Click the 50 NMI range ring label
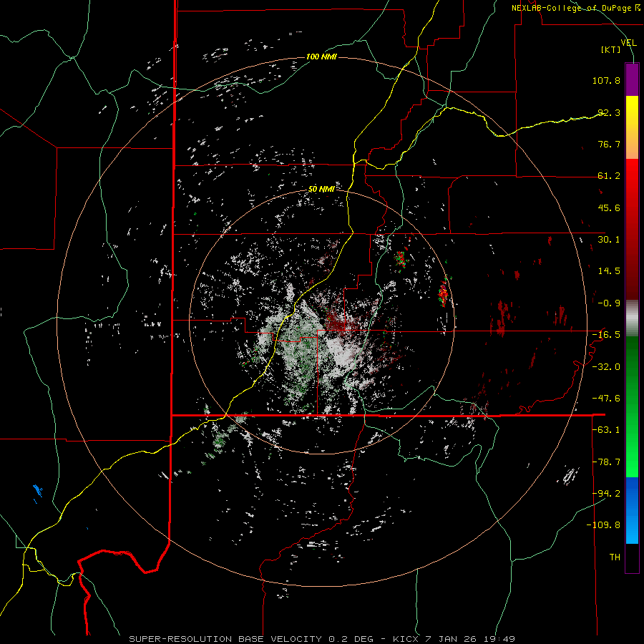The height and width of the screenshot is (644, 644). [321, 189]
